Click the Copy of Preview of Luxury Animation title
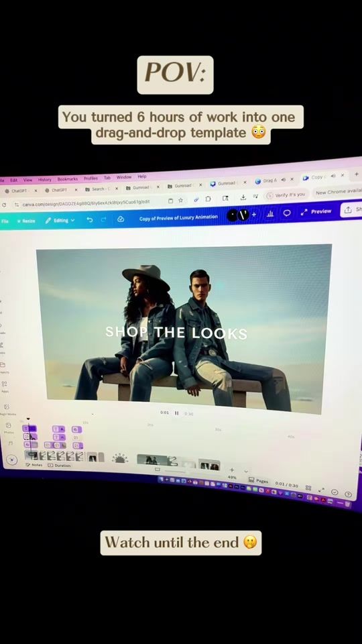 tap(178, 217)
